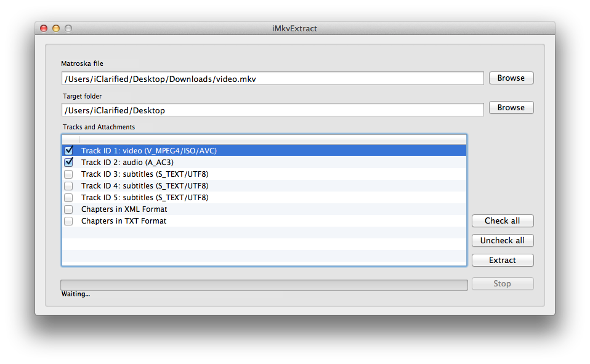Image resolution: width=590 pixels, height=364 pixels.
Task: Select the 'Track ID 4: subtitles (S_TEXT/UTF8)' row text
Action: [145, 185]
